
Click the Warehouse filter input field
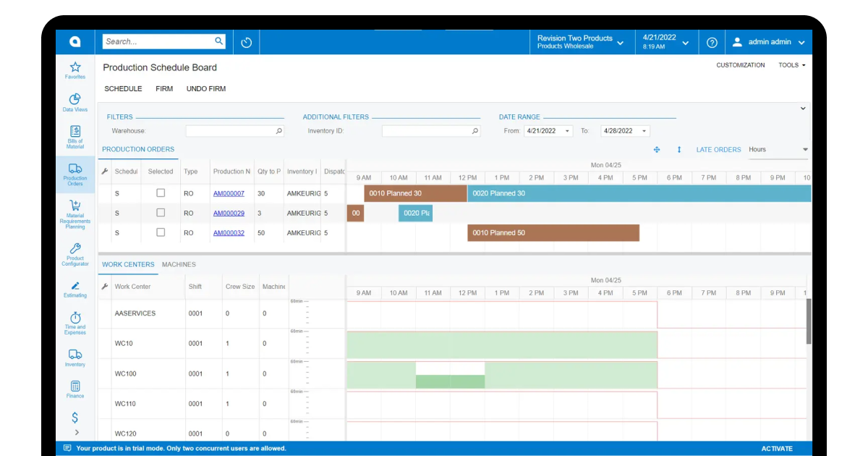[x=234, y=131]
